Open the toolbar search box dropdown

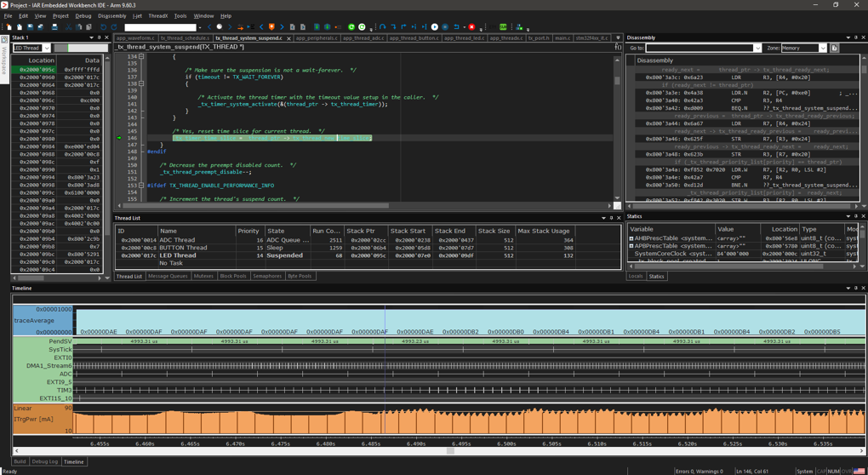[x=200, y=27]
